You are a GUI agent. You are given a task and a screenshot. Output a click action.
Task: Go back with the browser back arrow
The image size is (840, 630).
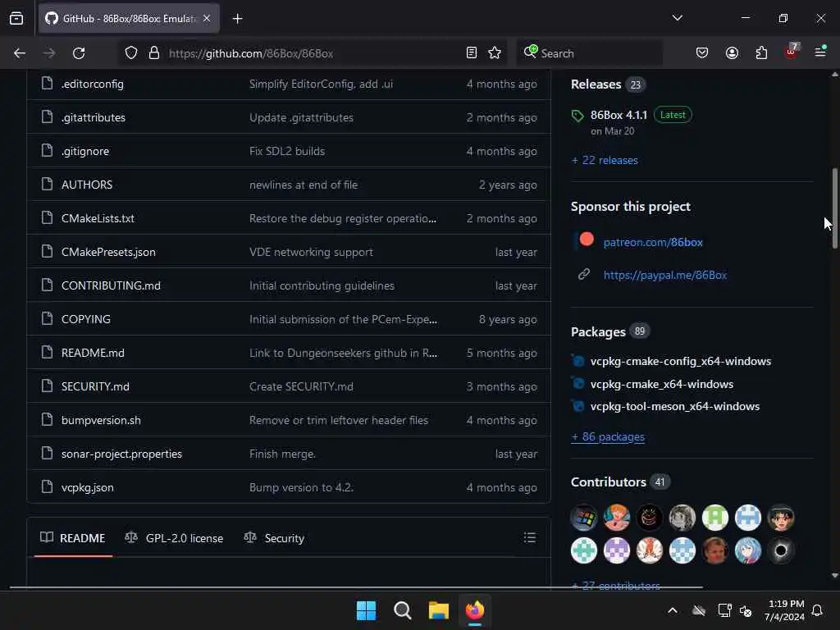20,53
